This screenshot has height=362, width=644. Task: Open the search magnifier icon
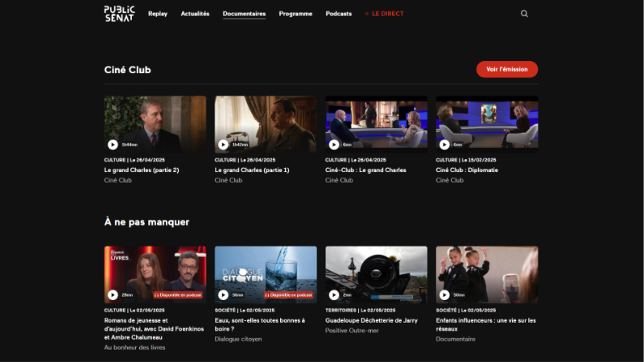click(x=525, y=14)
